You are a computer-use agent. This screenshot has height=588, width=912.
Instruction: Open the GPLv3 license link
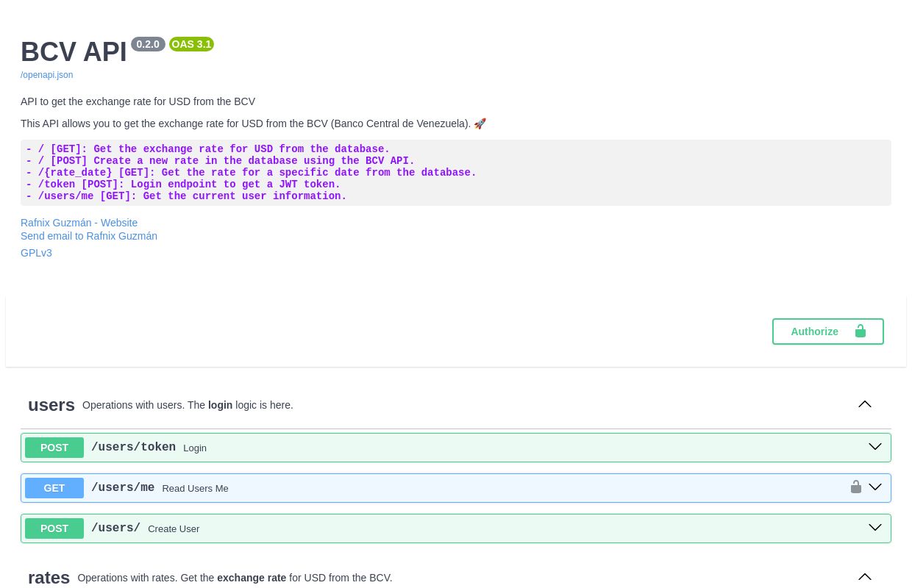coord(37,253)
